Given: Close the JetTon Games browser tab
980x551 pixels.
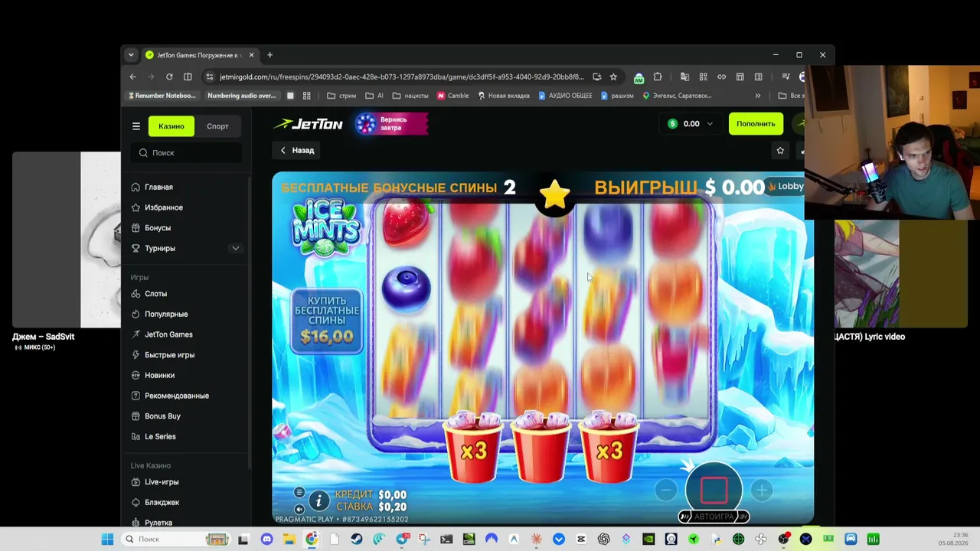Looking at the screenshot, I should click(x=251, y=55).
